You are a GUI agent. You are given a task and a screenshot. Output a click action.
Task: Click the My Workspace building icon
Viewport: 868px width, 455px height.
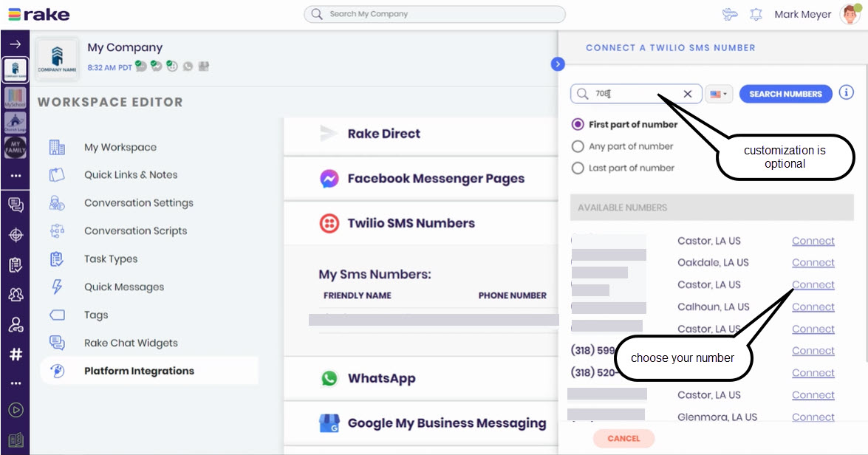coord(57,147)
